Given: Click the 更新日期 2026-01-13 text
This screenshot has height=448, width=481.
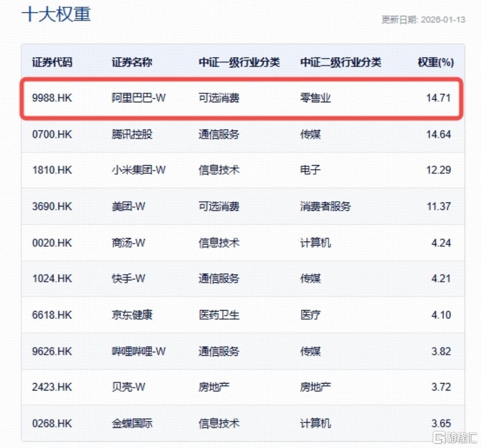Looking at the screenshot, I should [x=423, y=20].
